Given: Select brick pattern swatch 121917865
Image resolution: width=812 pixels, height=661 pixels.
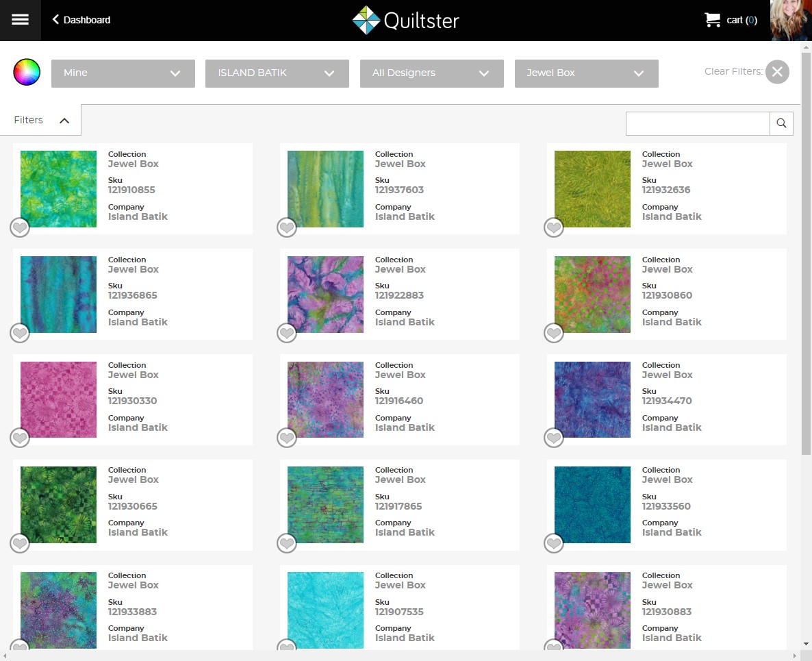Looking at the screenshot, I should click(x=325, y=505).
